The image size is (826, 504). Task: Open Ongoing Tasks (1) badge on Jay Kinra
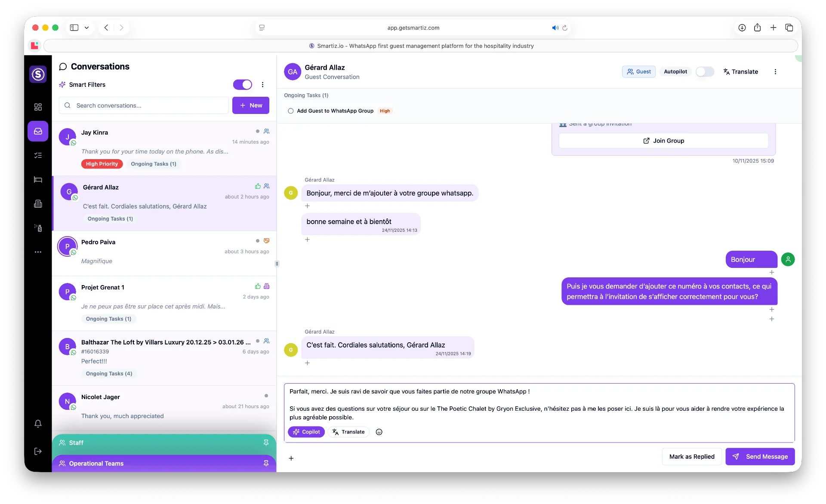pos(154,164)
